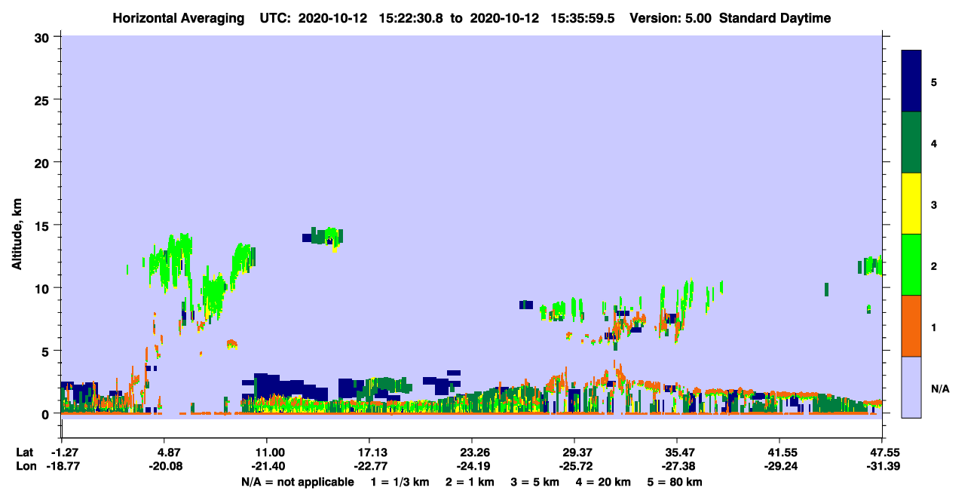Click the colorbar label 'N/A'
The height and width of the screenshot is (503, 980).
click(940, 389)
